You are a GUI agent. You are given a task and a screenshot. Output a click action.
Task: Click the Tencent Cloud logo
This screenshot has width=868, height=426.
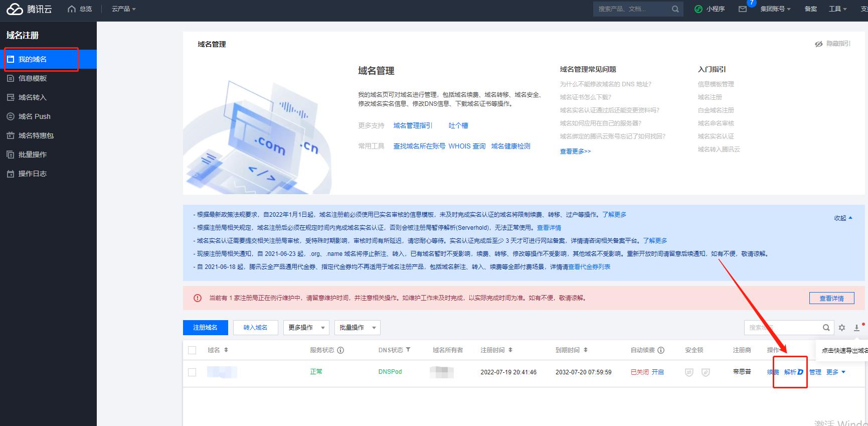[x=29, y=9]
